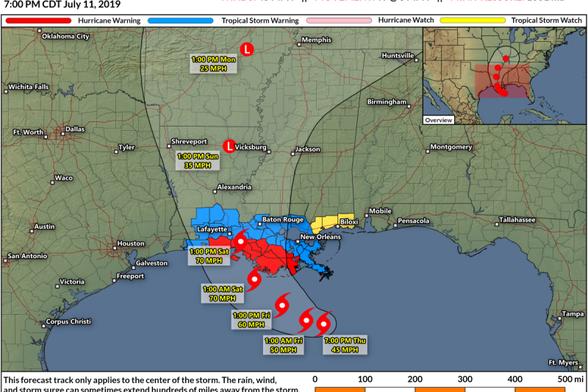
Task: Click the New Orleans city label
Action: 320,237
